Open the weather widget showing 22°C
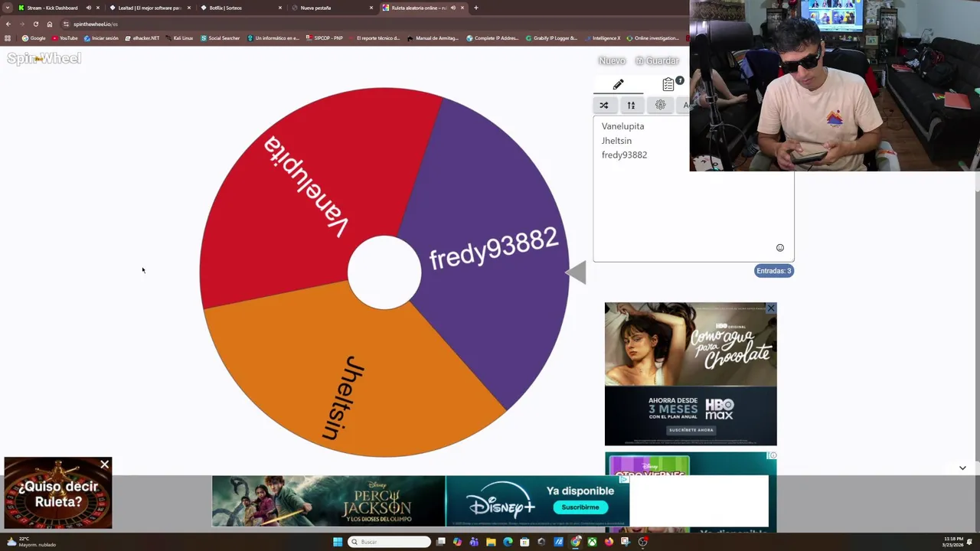980x551 pixels. pos(31,542)
